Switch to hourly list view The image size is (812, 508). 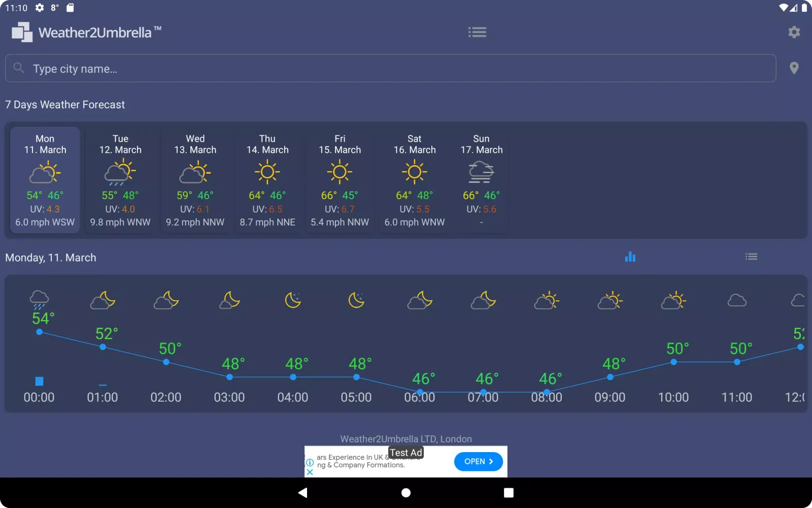(x=751, y=257)
